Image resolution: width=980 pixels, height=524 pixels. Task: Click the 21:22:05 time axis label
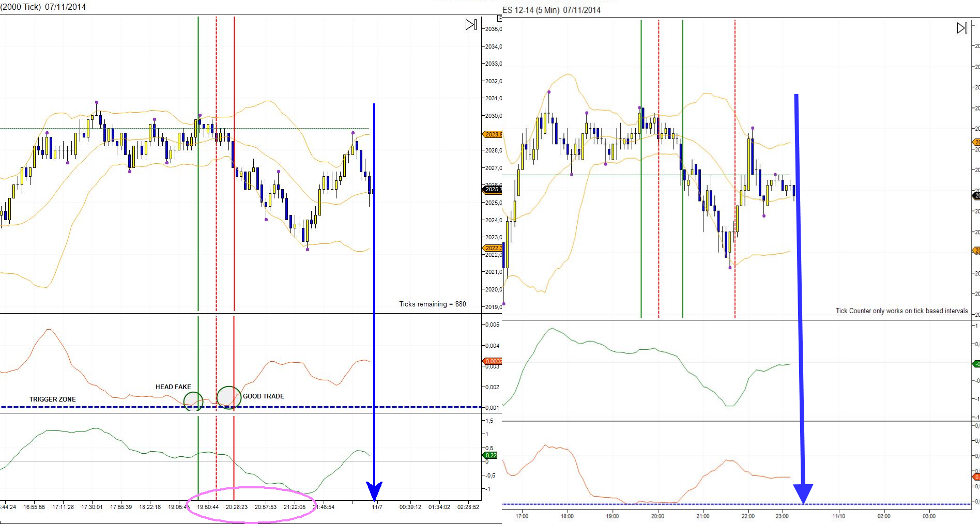295,507
